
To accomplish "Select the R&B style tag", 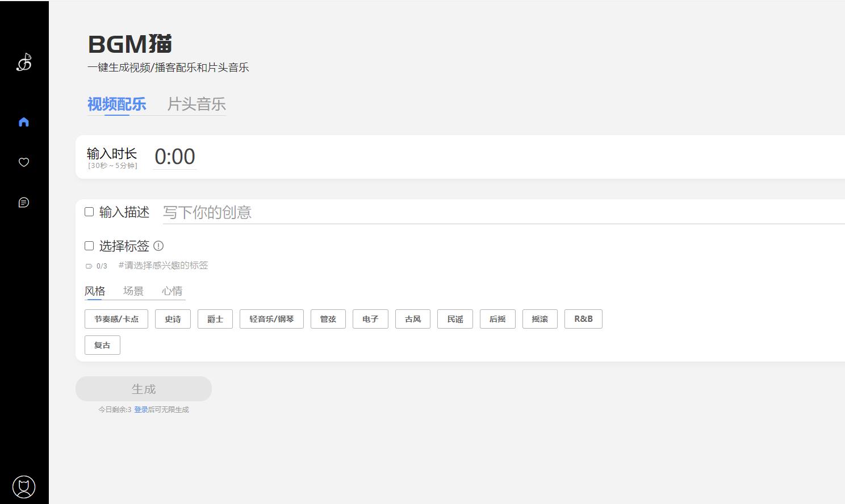I will tap(583, 319).
